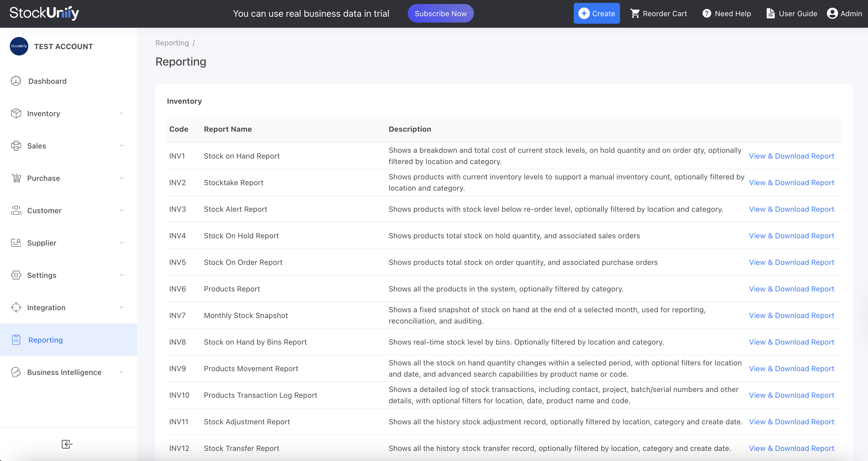
Task: Select Reporting in the sidebar menu
Action: point(46,340)
